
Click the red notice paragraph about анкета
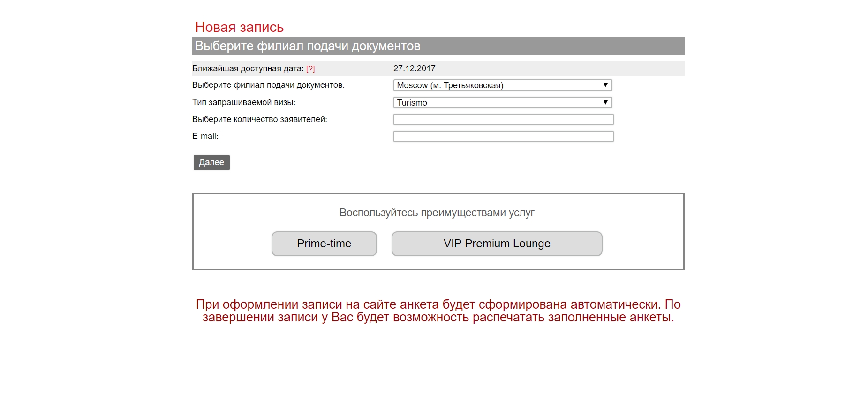point(438,311)
